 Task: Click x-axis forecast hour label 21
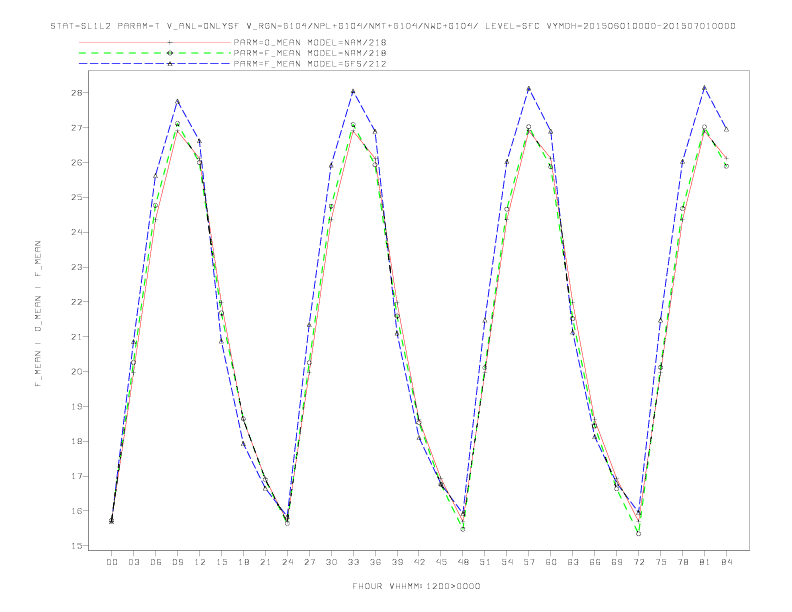pyautogui.click(x=265, y=562)
